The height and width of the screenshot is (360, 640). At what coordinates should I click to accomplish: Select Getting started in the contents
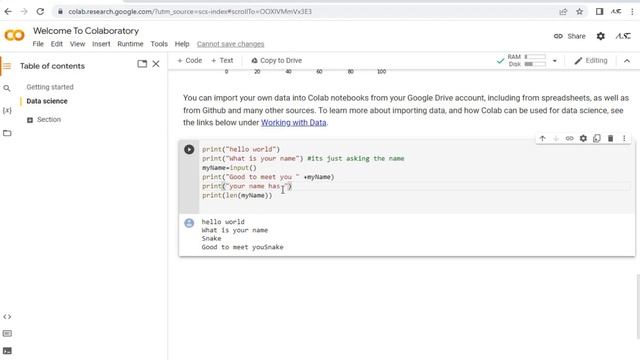50,87
